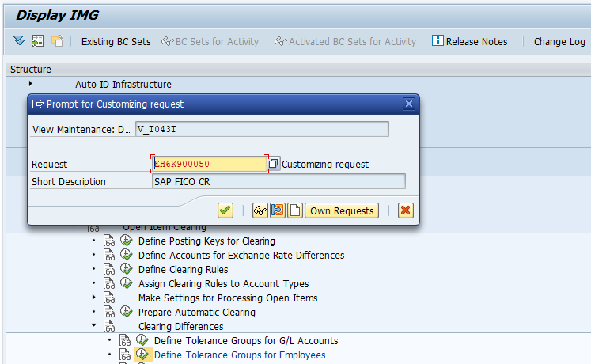Run activity Define Posting Keys for Clearing
Viewport: 591px width, 364px height.
[126, 241]
